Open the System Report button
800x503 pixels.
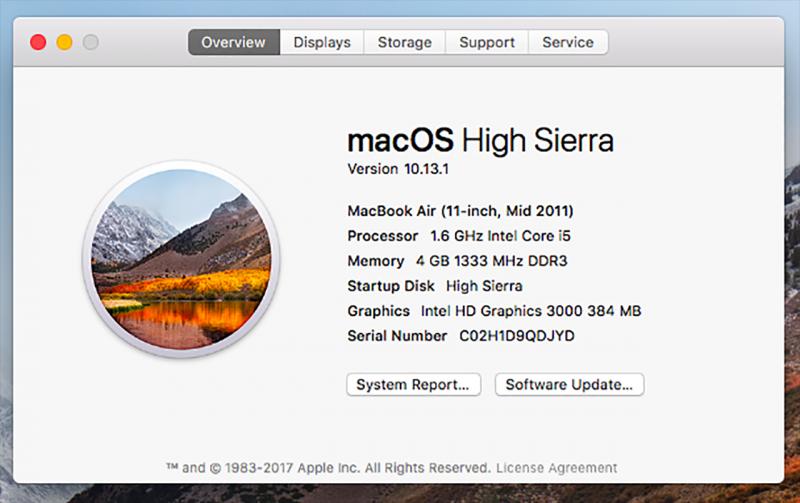click(x=413, y=385)
